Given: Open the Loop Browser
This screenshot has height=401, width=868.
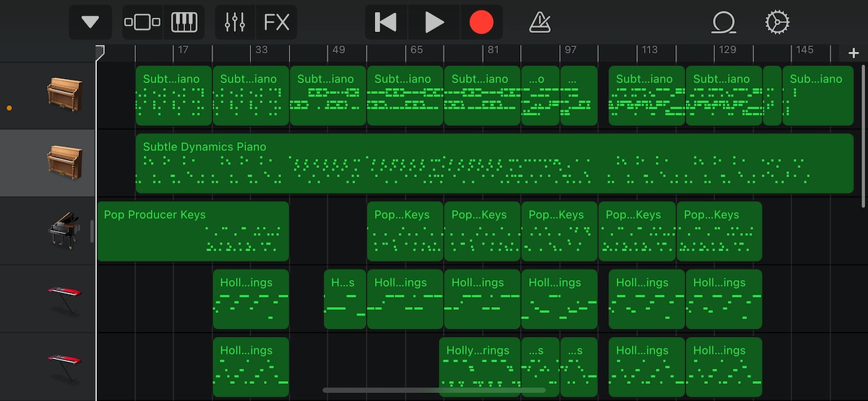Looking at the screenshot, I should pyautogui.click(x=724, y=22).
